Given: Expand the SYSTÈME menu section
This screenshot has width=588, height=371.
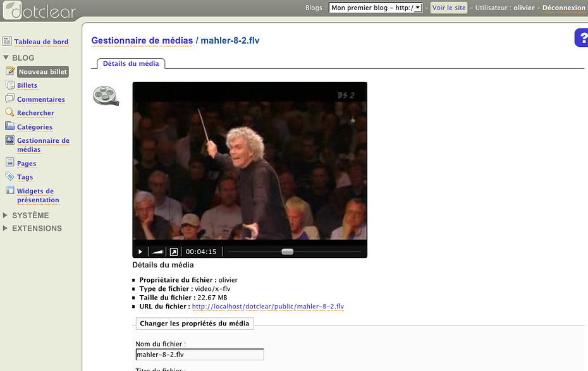Looking at the screenshot, I should click(30, 216).
